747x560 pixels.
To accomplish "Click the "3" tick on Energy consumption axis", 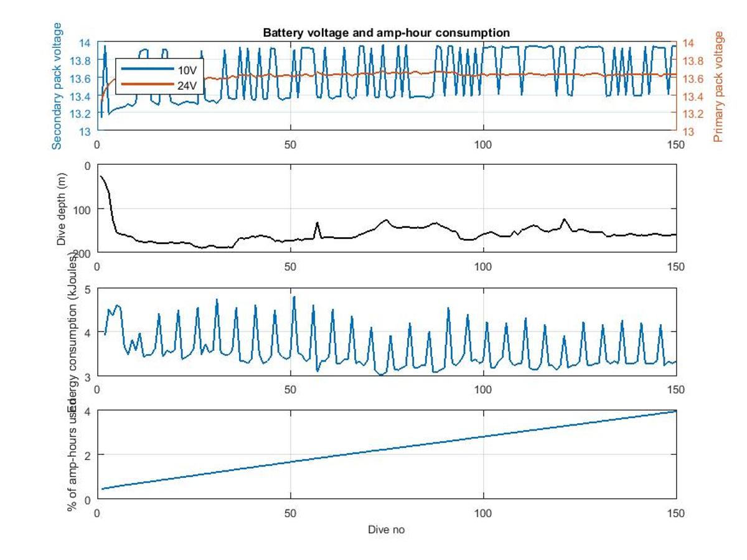I will pos(88,376).
